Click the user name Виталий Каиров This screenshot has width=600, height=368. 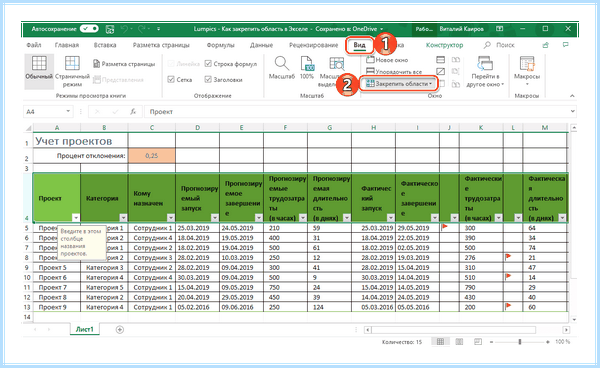click(x=461, y=29)
